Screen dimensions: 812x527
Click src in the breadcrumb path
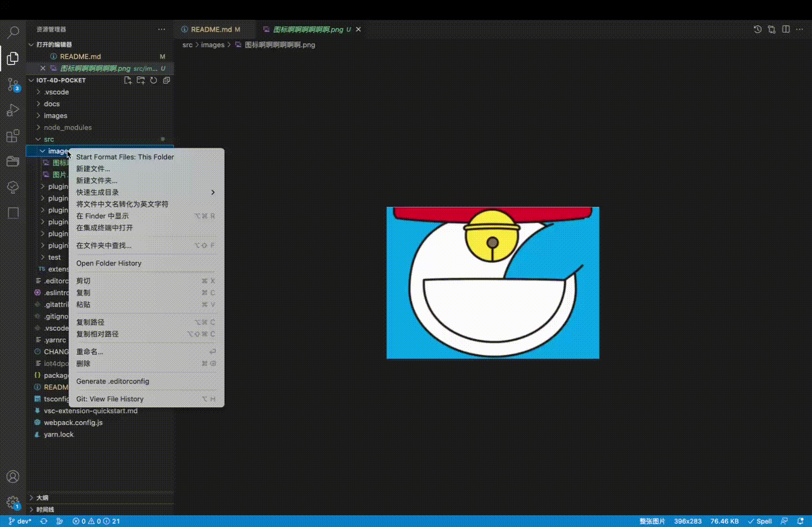[187, 45]
